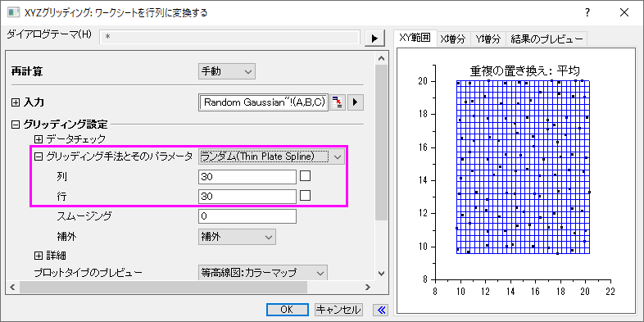
Task: Open the 補外 dropdown
Action: tap(237, 237)
